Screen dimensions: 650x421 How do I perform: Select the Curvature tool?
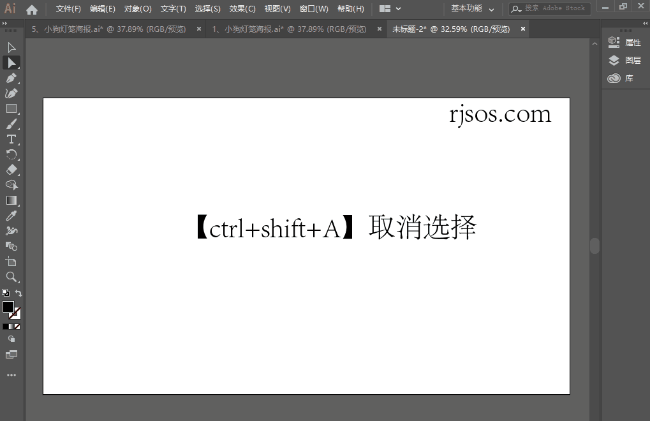(x=11, y=94)
